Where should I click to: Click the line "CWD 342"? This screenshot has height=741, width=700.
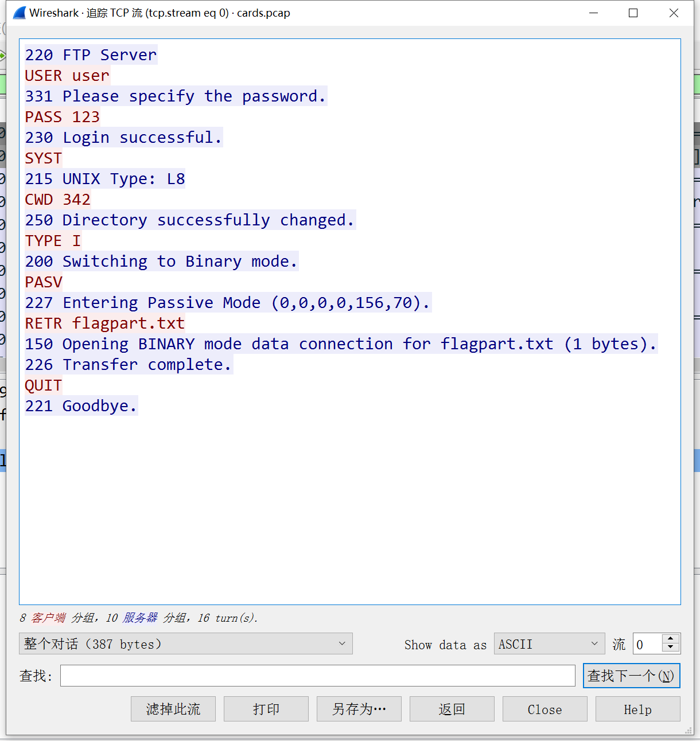pos(57,200)
